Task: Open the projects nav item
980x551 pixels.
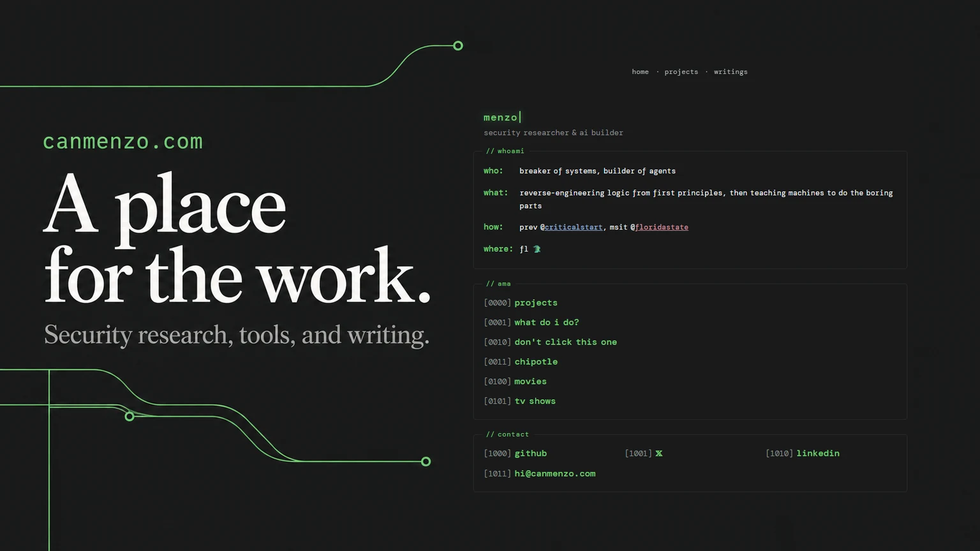Action: (x=681, y=72)
